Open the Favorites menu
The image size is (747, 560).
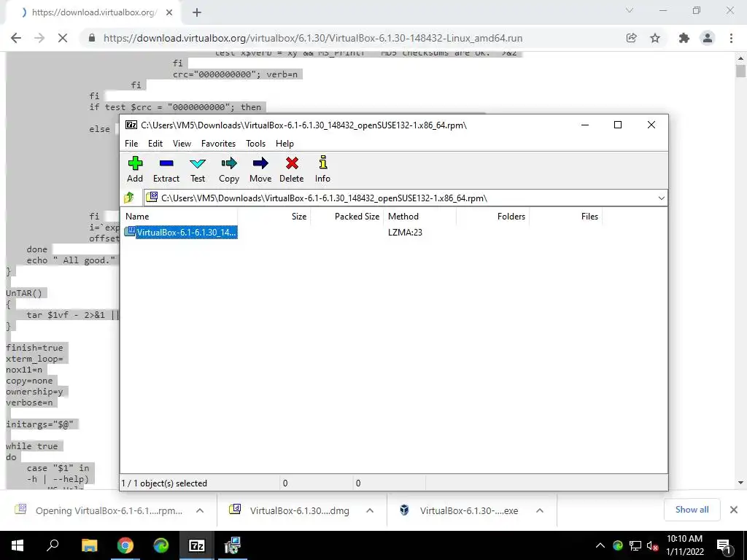coord(218,144)
